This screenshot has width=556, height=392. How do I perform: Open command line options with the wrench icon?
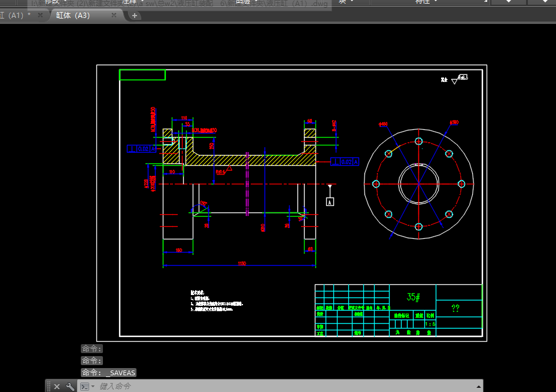(70, 386)
